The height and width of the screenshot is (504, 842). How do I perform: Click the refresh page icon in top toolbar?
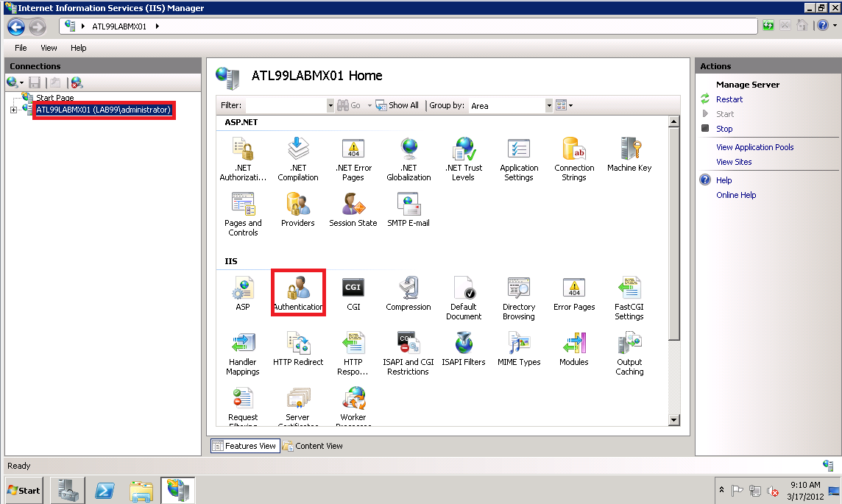[x=768, y=25]
